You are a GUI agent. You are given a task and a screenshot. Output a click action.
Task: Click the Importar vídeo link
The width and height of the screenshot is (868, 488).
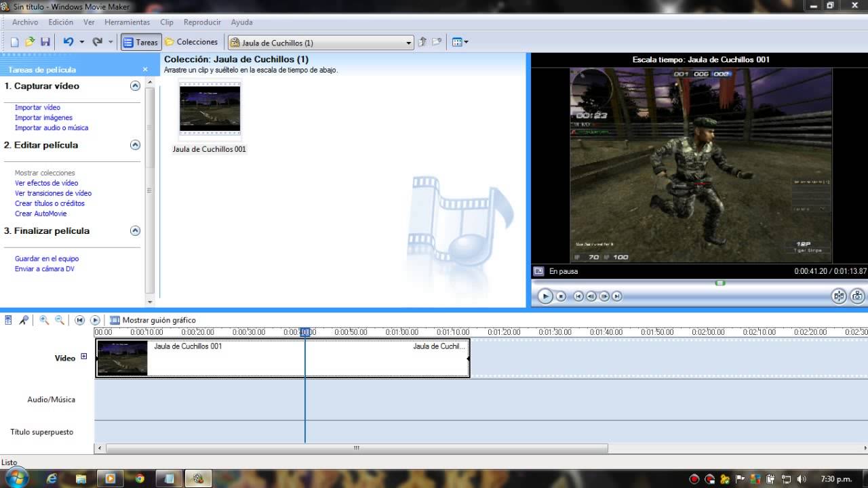tap(37, 107)
